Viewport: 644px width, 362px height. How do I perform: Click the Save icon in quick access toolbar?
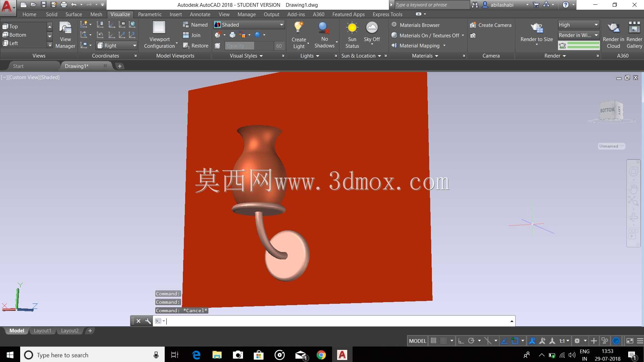tap(43, 5)
